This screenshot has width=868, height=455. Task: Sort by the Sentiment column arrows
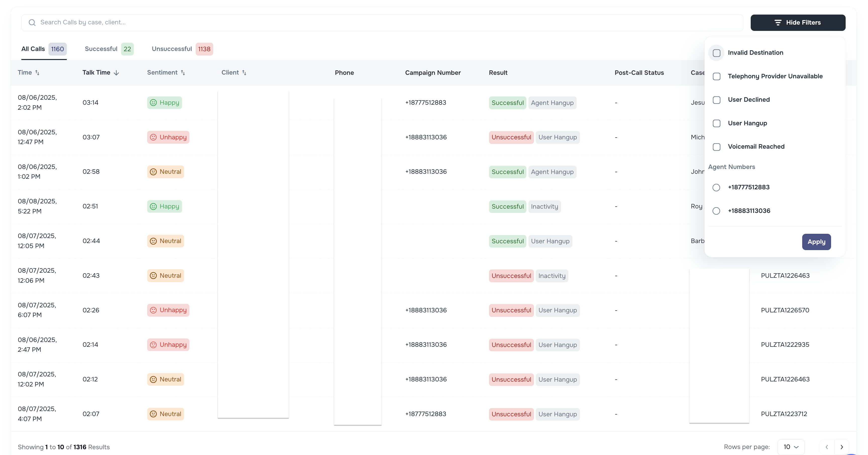coord(183,73)
